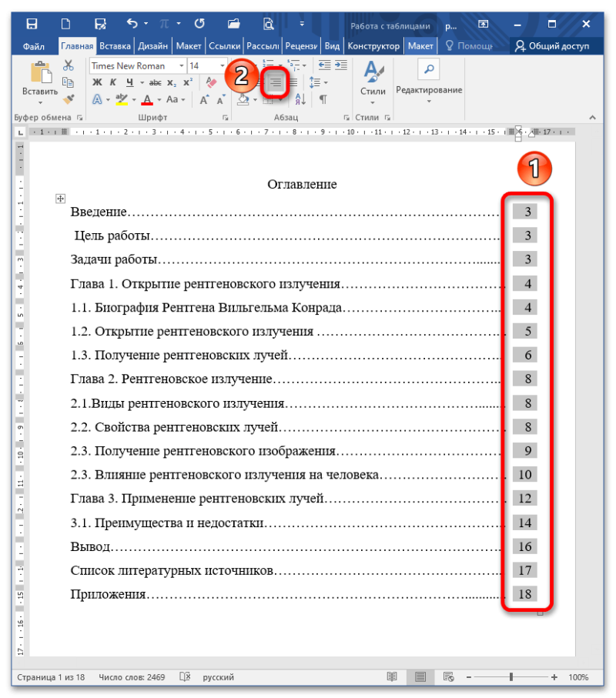Switch to the Дизайн tab
Viewport: 616px width, 698px height.
point(152,46)
